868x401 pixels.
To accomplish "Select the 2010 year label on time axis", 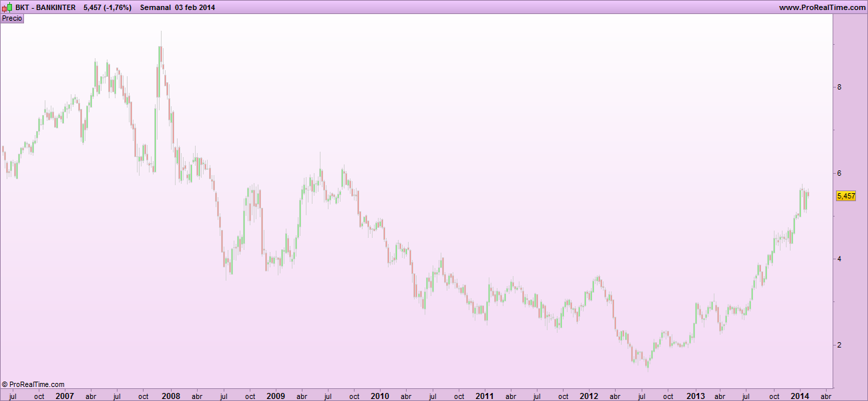I will (x=380, y=396).
